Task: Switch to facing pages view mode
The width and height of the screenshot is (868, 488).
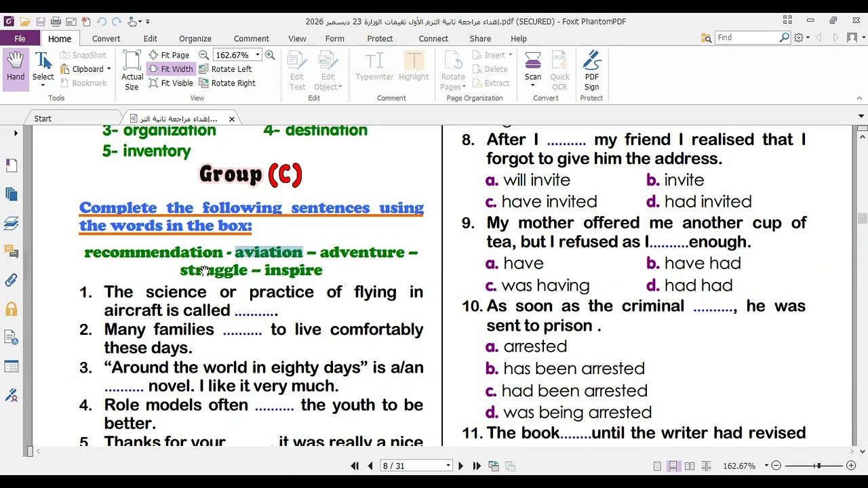Action: (x=690, y=466)
